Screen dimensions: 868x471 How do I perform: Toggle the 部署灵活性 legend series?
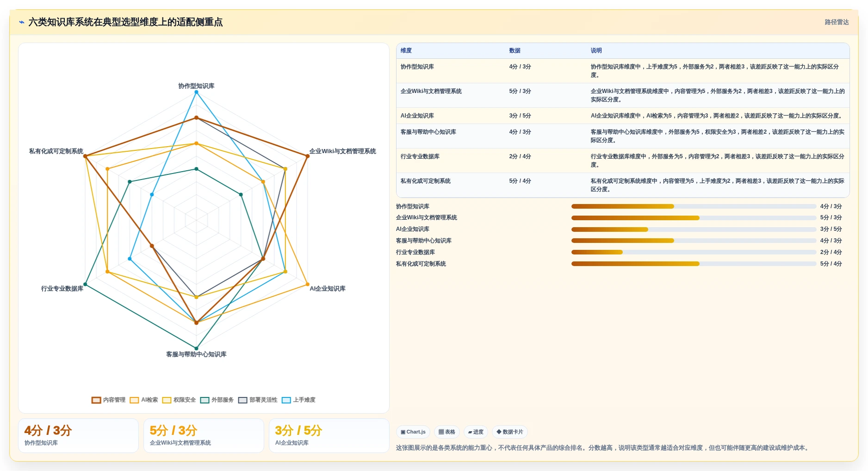pos(258,400)
